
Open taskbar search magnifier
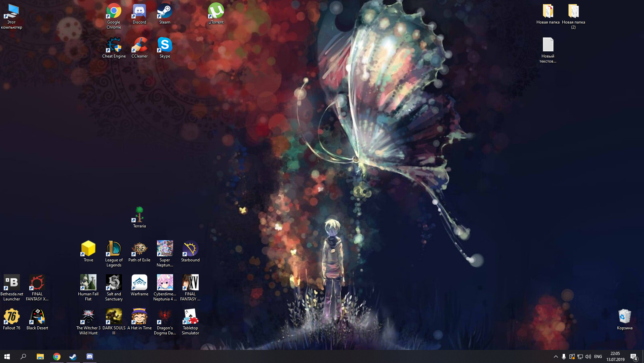click(23, 356)
